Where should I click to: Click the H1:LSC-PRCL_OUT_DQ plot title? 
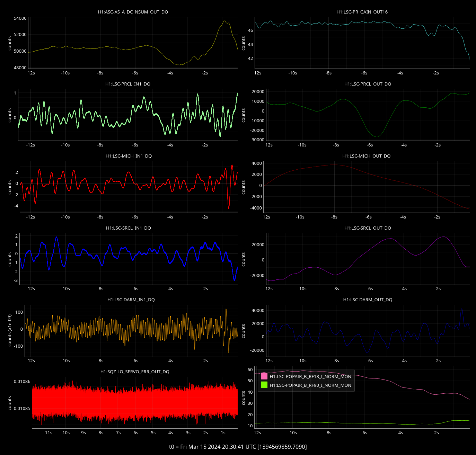[368, 84]
